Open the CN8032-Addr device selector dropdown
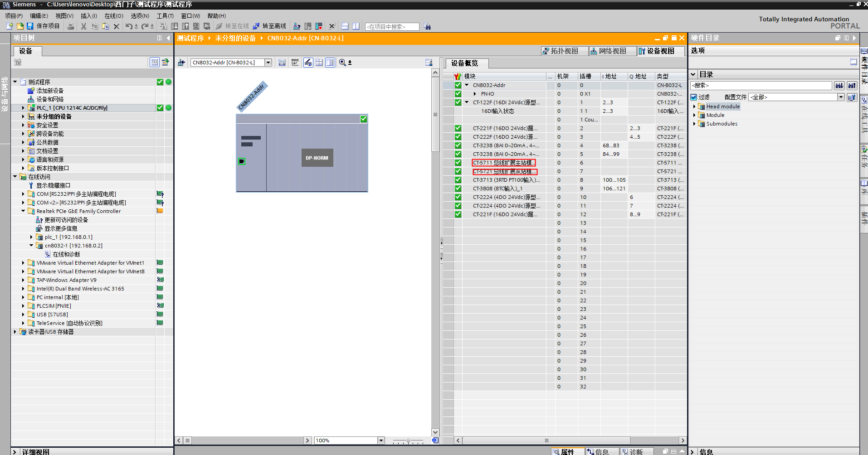Viewport: 868px width, 455px height. [268, 63]
